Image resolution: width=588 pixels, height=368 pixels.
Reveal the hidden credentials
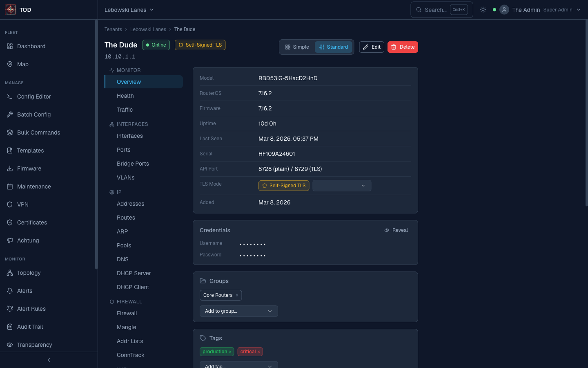click(396, 230)
